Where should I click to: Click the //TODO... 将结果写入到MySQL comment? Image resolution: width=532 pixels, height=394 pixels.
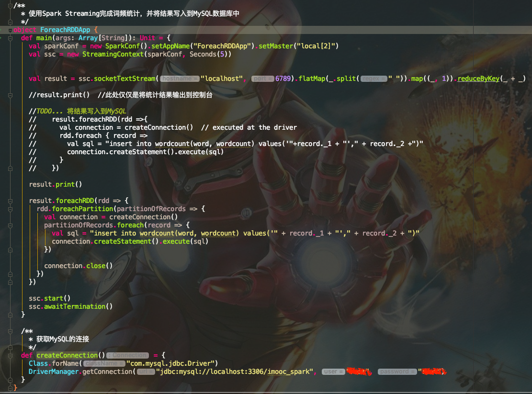(x=78, y=111)
